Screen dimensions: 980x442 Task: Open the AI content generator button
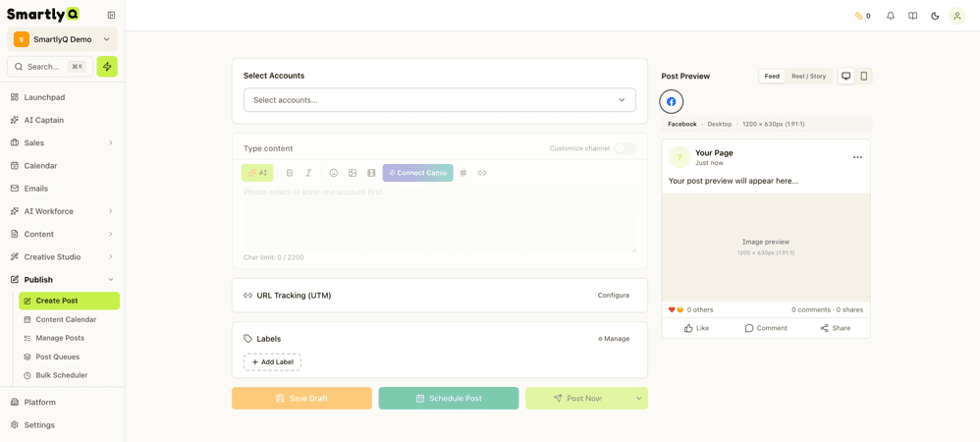click(x=257, y=173)
